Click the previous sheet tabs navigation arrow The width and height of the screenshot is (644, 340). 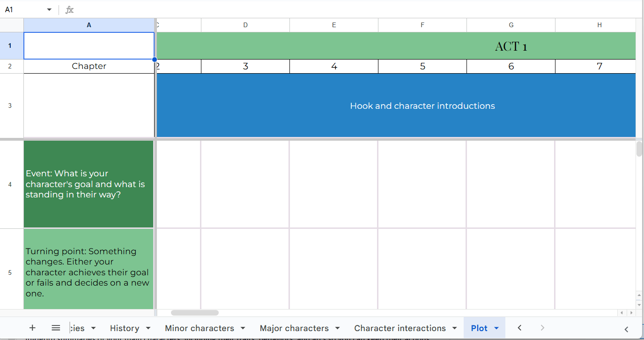[x=519, y=328]
